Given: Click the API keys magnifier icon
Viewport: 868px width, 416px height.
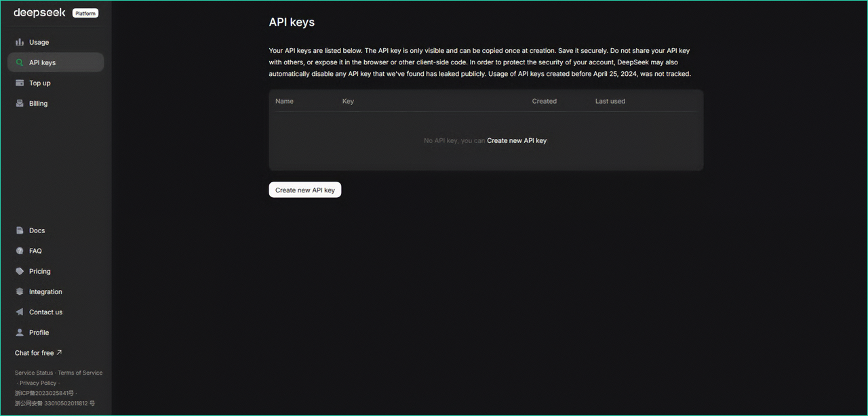Looking at the screenshot, I should [20, 62].
